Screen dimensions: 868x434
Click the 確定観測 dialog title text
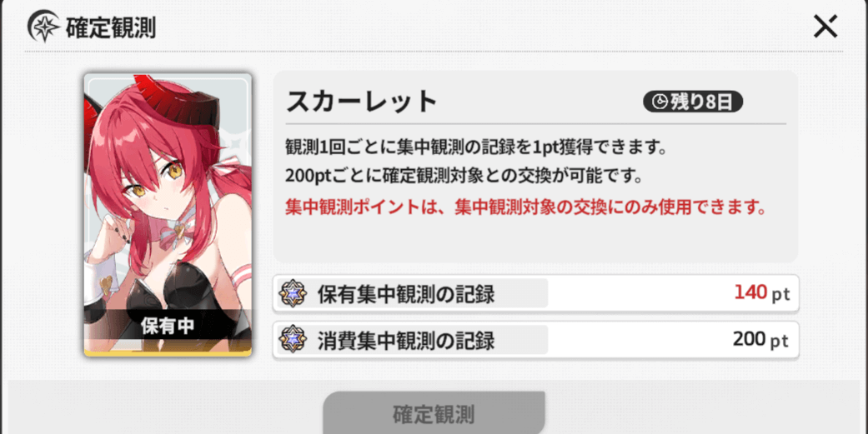[111, 27]
